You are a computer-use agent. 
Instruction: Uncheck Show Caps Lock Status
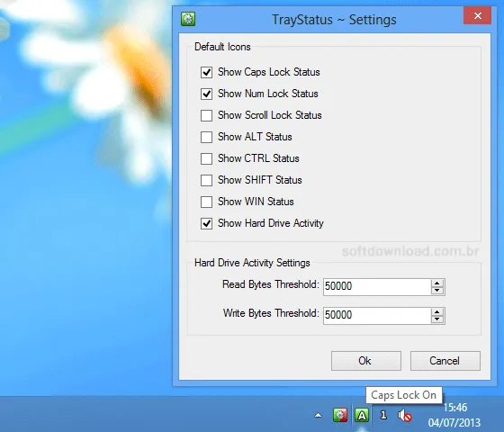[206, 72]
